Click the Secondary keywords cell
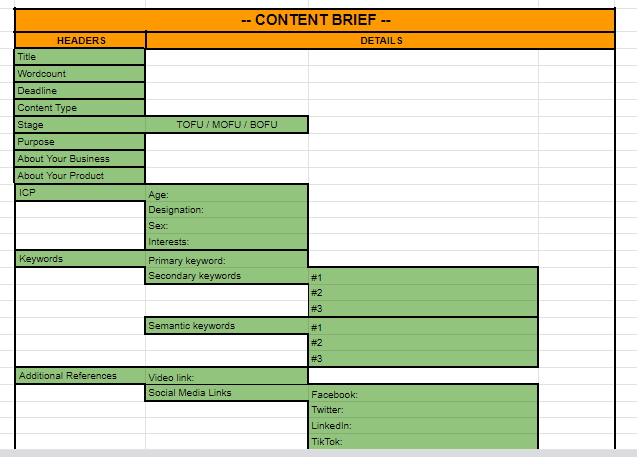Image resolution: width=637 pixels, height=458 pixels. (x=226, y=276)
